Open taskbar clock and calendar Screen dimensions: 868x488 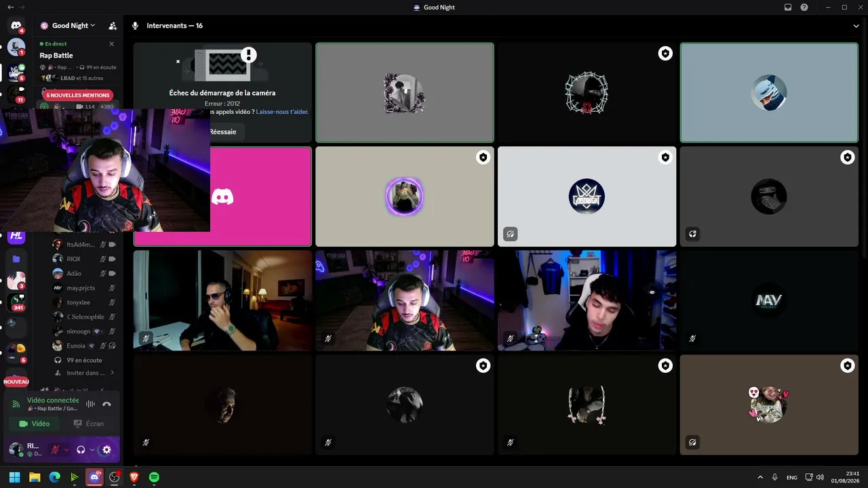(844, 477)
